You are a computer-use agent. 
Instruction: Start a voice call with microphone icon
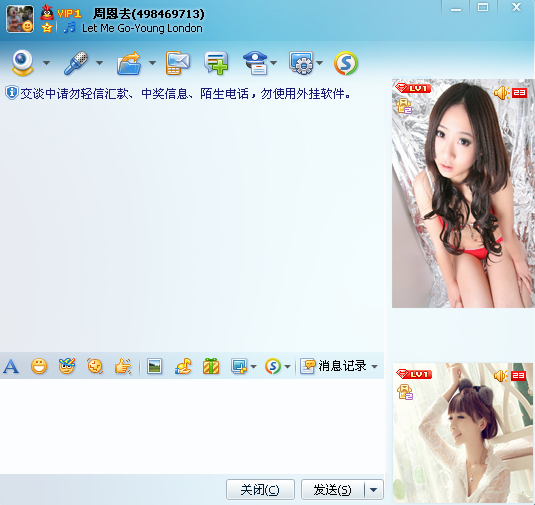click(x=76, y=63)
